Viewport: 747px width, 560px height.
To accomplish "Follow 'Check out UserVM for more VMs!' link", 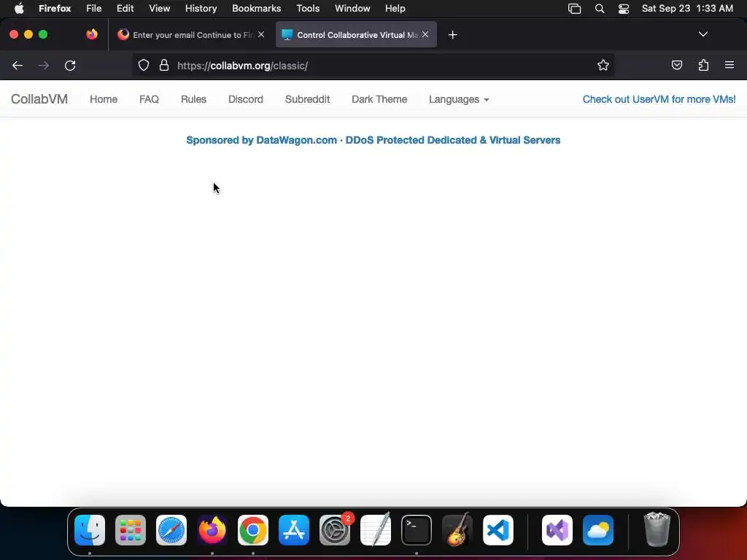I will pos(659,99).
